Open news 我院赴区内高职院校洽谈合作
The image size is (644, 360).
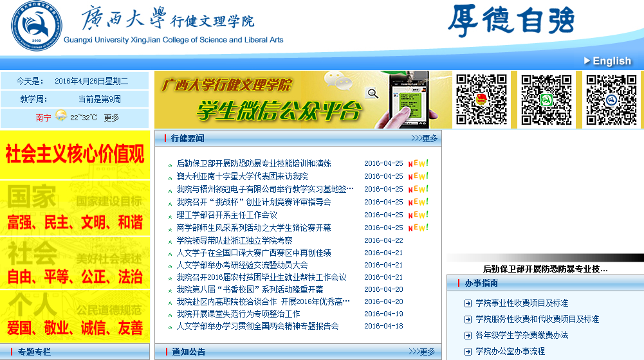(263, 301)
